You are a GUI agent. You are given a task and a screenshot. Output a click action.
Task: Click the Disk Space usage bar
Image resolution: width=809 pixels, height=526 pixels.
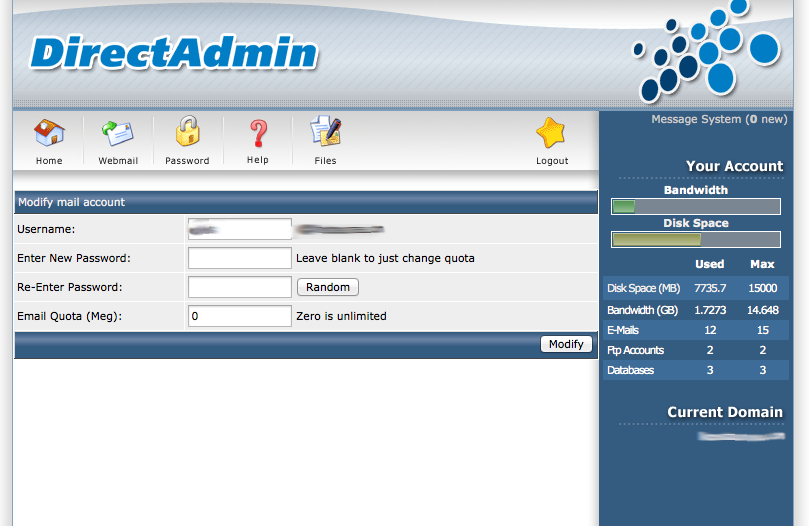pos(695,240)
